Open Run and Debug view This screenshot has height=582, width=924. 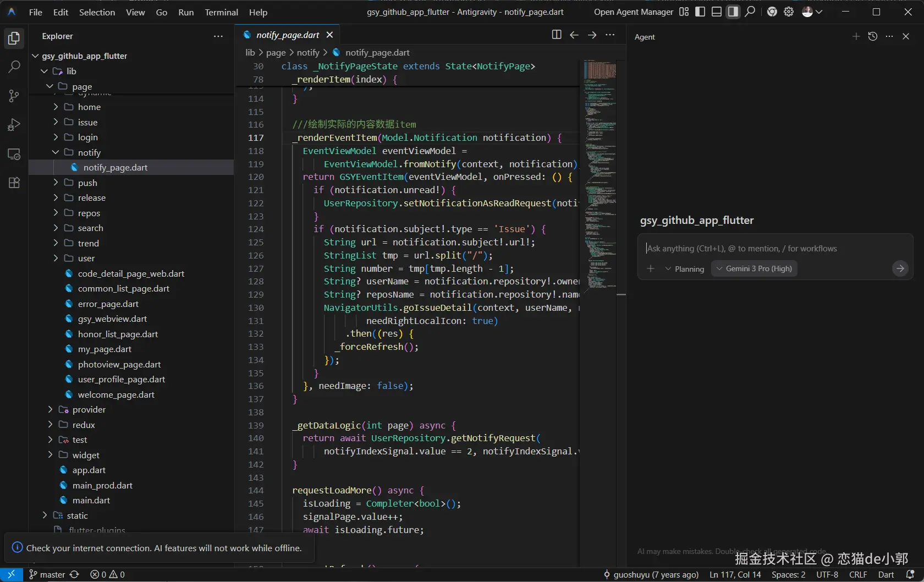coord(14,125)
